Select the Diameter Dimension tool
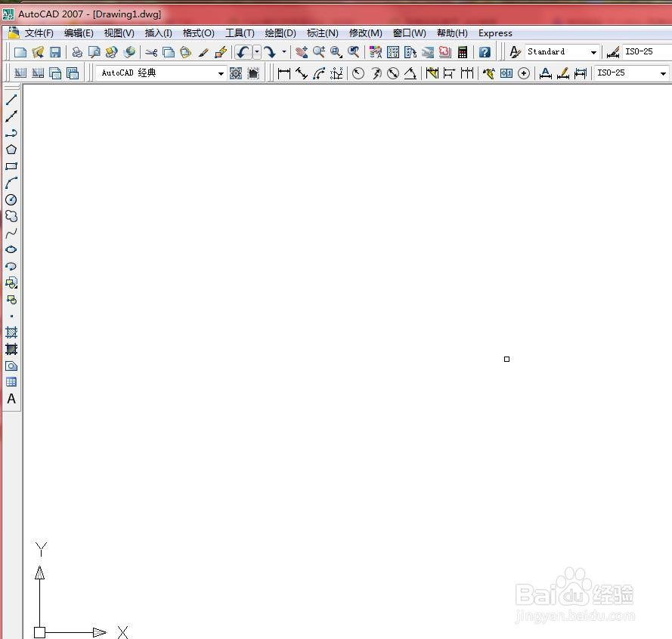This screenshot has height=639, width=672. tap(393, 73)
